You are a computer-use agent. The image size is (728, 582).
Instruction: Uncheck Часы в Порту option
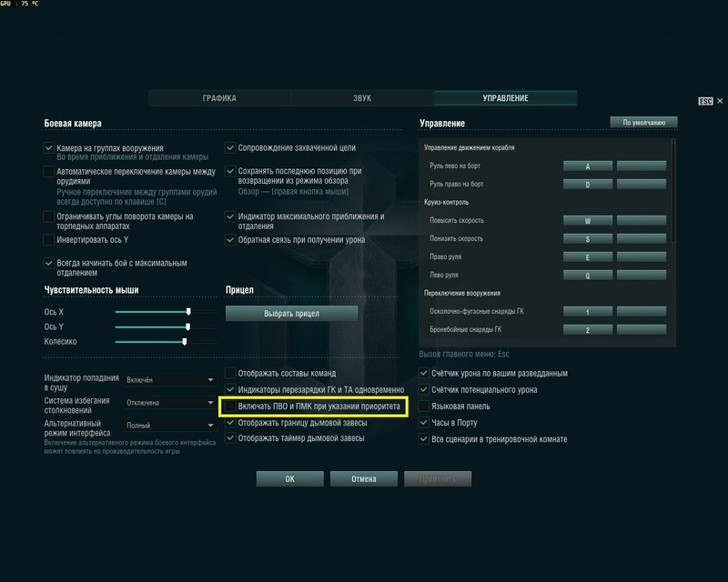424,423
